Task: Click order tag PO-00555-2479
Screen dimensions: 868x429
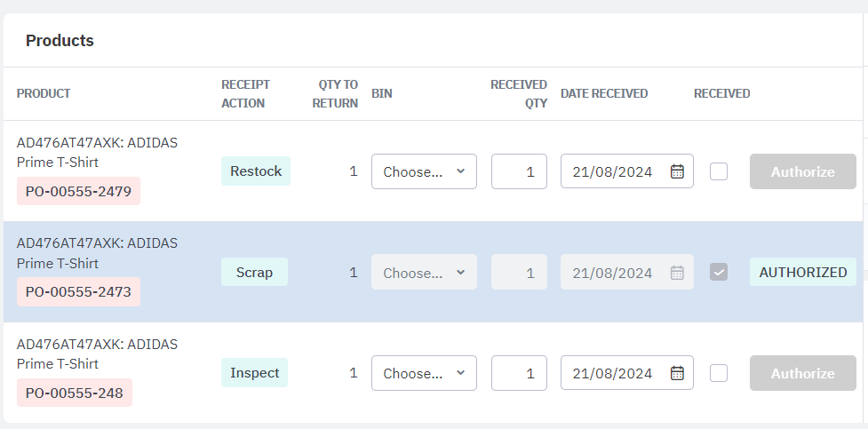Action: click(x=78, y=192)
